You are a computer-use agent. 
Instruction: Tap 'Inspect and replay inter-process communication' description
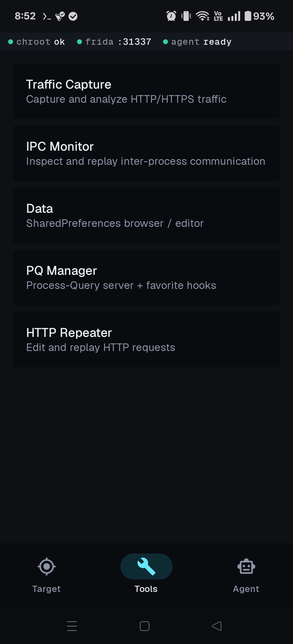click(x=146, y=161)
